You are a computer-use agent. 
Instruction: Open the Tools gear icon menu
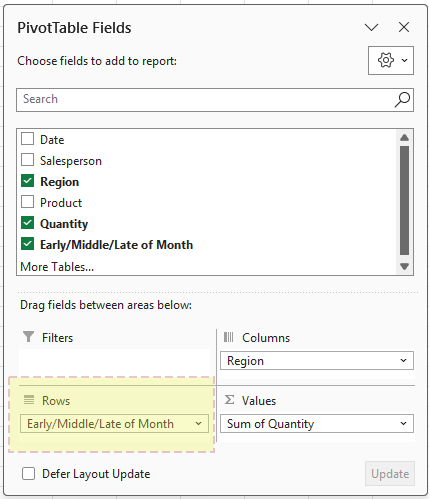386,60
